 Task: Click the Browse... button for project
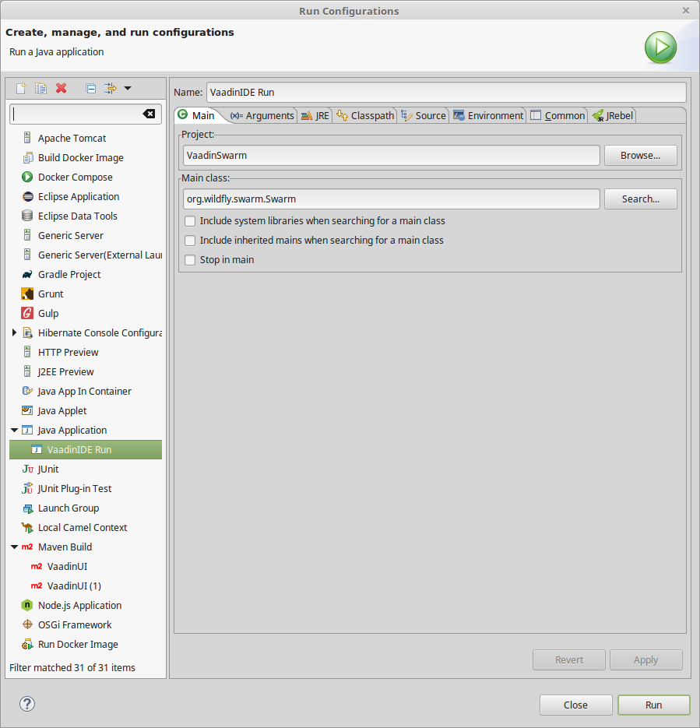click(640, 155)
